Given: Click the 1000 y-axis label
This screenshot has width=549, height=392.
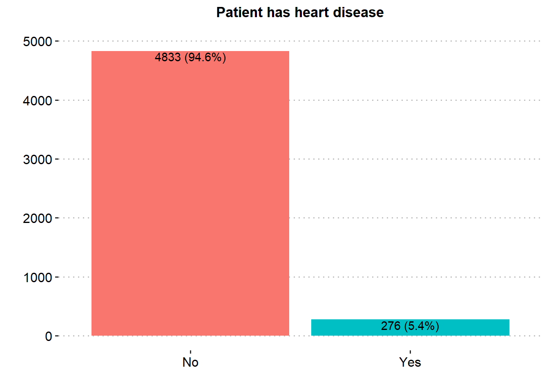Looking at the screenshot, I should coord(38,278).
